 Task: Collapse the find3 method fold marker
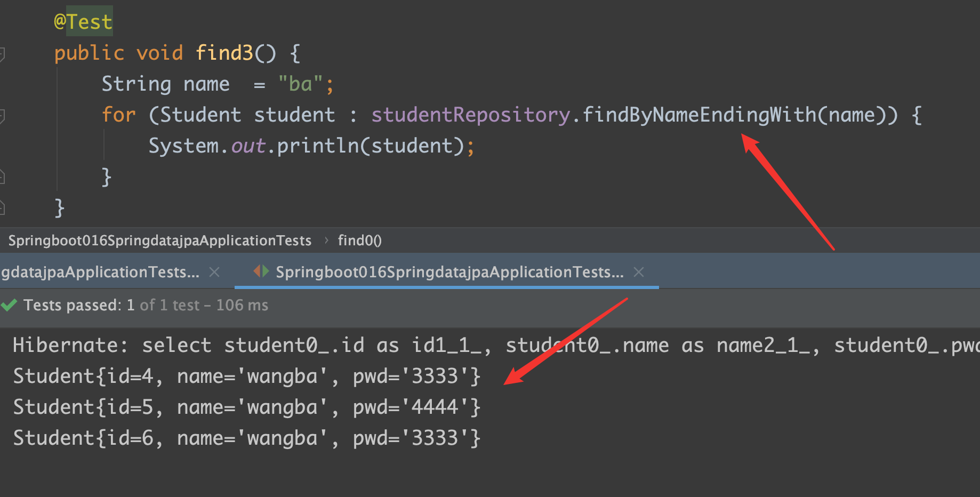(x=2, y=54)
